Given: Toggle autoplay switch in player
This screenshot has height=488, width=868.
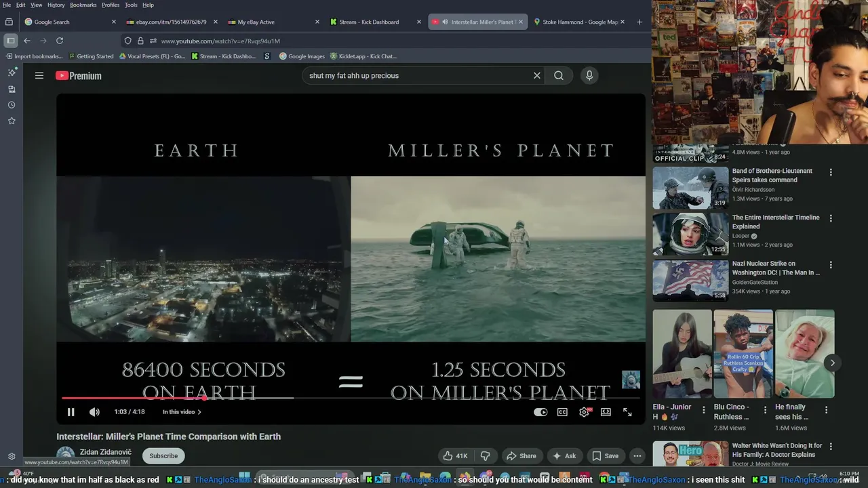Looking at the screenshot, I should (540, 412).
